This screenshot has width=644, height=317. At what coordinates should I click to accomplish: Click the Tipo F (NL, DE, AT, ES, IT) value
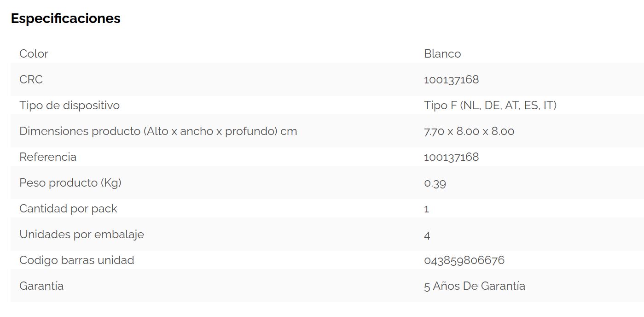click(x=490, y=106)
